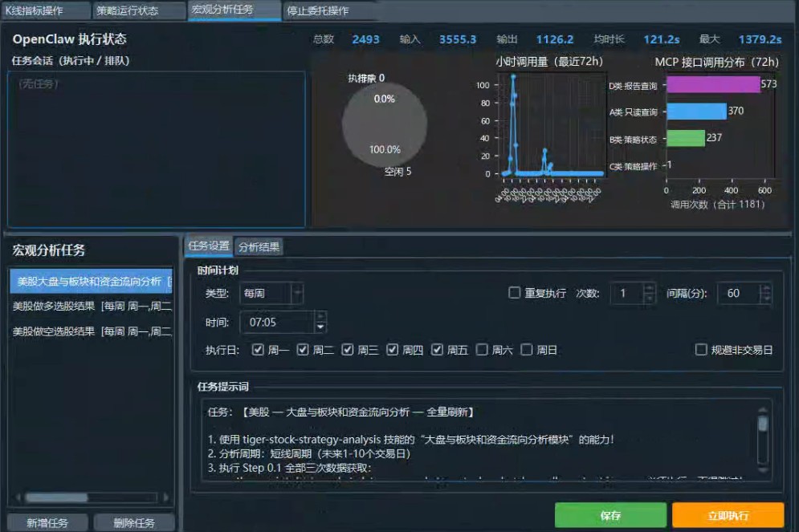
Task: Toggle the 周五 checkbox
Action: click(437, 350)
